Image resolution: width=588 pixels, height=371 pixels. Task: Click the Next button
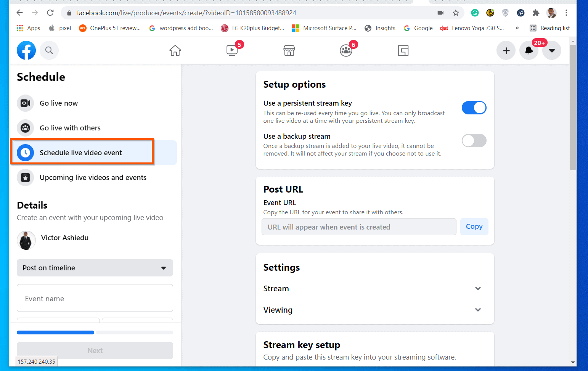(x=95, y=350)
